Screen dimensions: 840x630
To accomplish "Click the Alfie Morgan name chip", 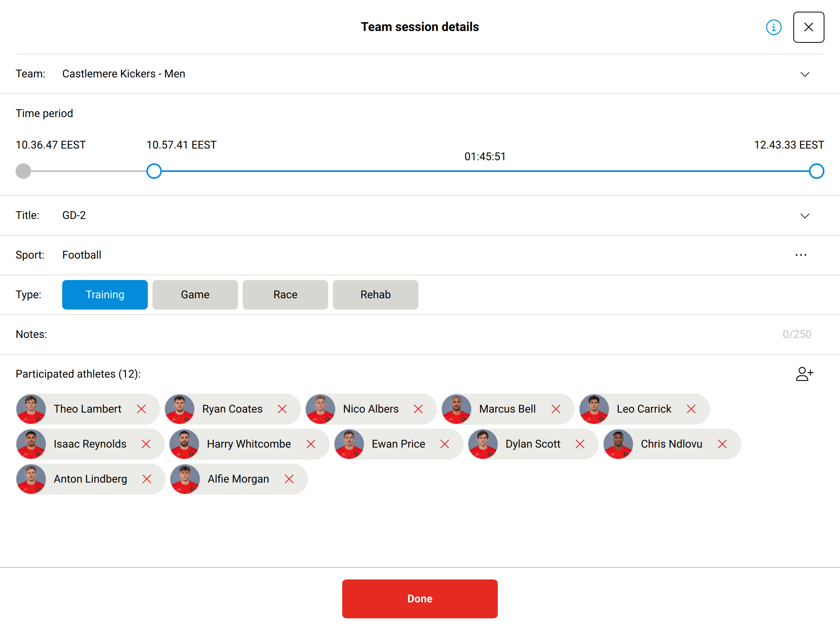I will [x=238, y=479].
